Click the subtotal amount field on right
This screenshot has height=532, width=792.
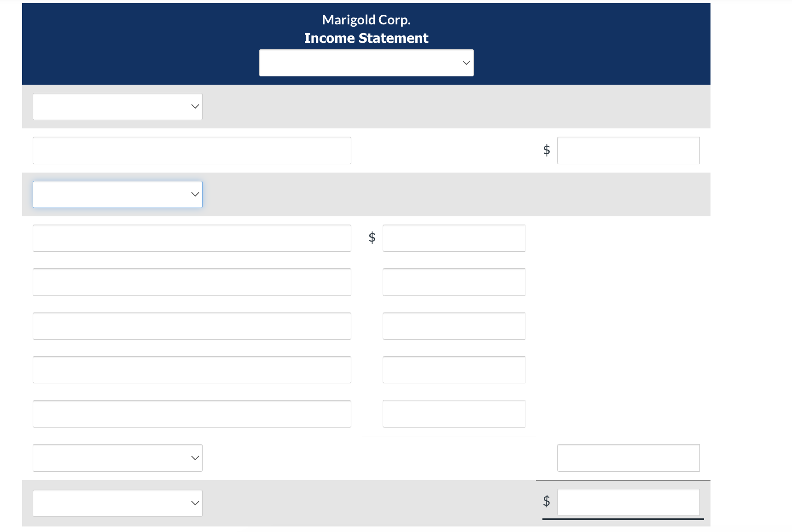(628, 457)
